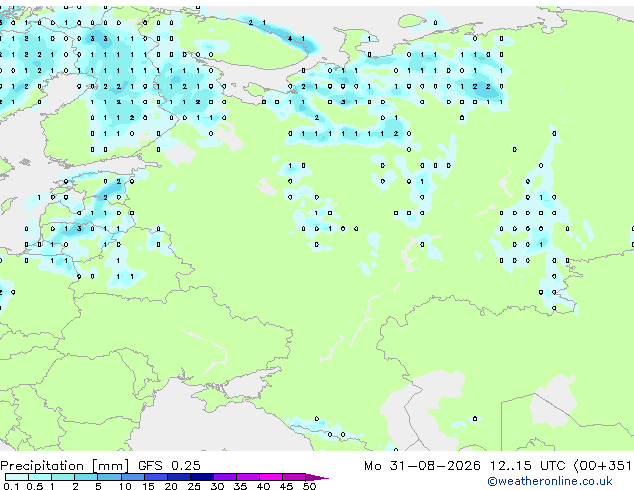634x490 pixels.
Task: Click the '50' legend scale label
Action: pyautogui.click(x=309, y=486)
